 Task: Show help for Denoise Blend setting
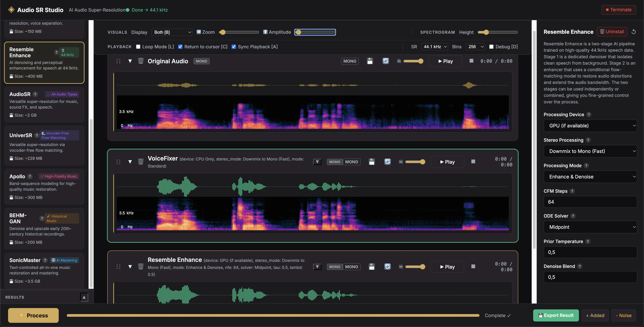[579, 266]
